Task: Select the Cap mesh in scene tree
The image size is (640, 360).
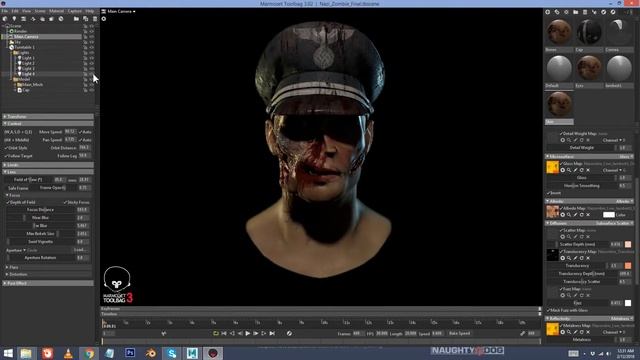Action: tap(26, 90)
